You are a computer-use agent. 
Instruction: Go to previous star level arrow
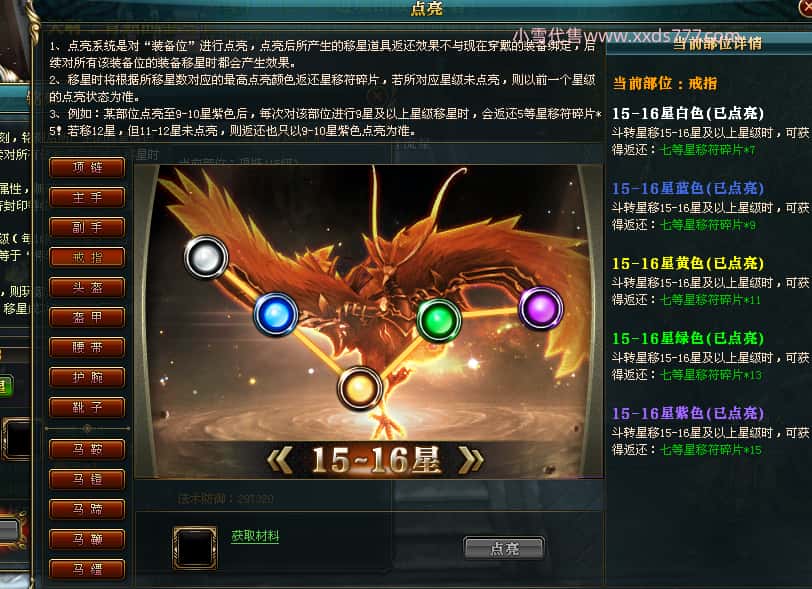pyautogui.click(x=280, y=460)
